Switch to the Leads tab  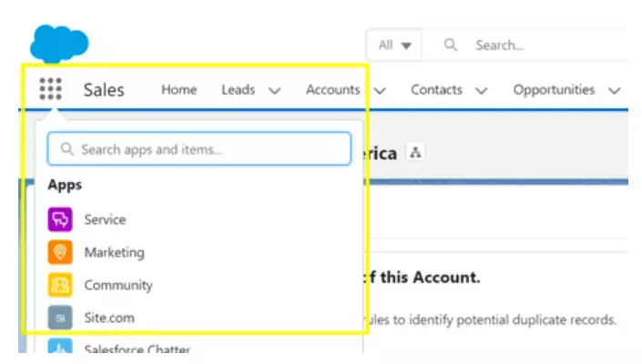coord(238,89)
